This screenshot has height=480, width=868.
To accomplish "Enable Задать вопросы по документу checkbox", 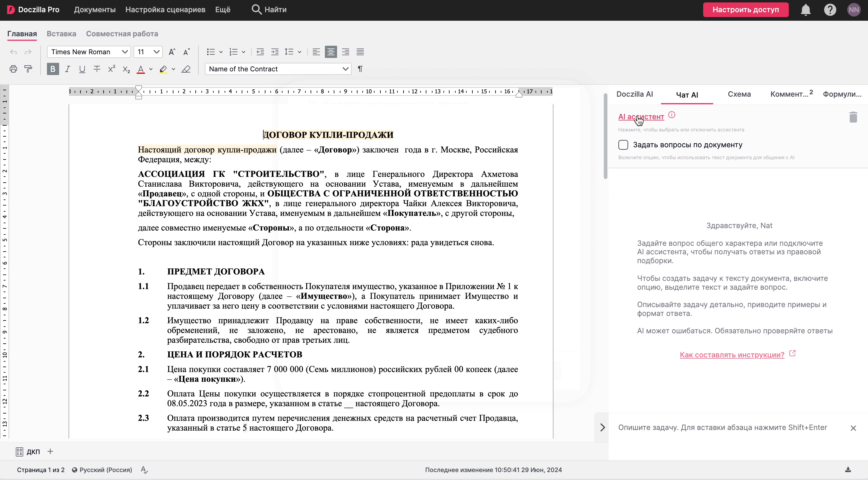I will click(623, 145).
